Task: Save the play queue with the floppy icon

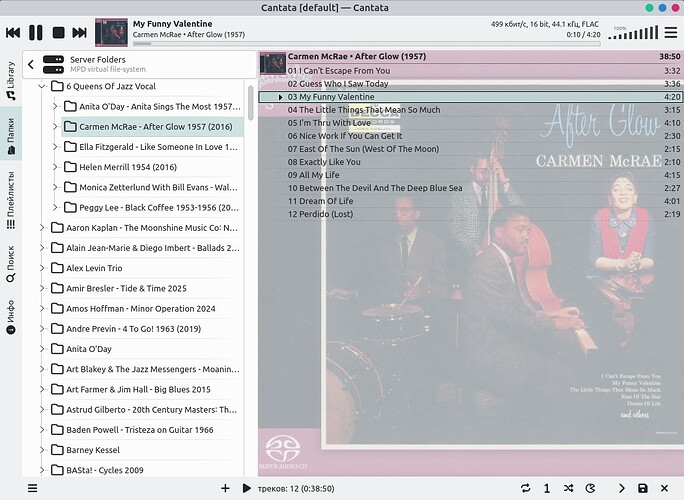Action: pyautogui.click(x=643, y=488)
